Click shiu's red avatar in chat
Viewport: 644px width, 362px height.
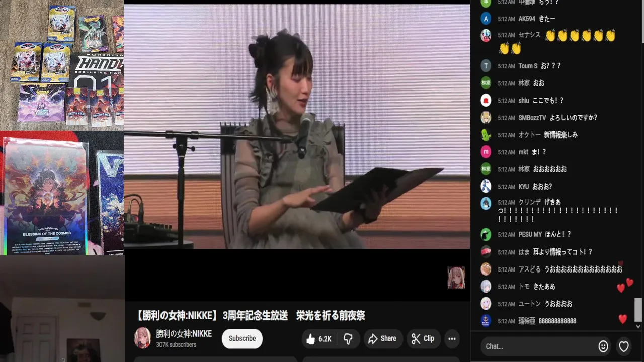click(486, 101)
